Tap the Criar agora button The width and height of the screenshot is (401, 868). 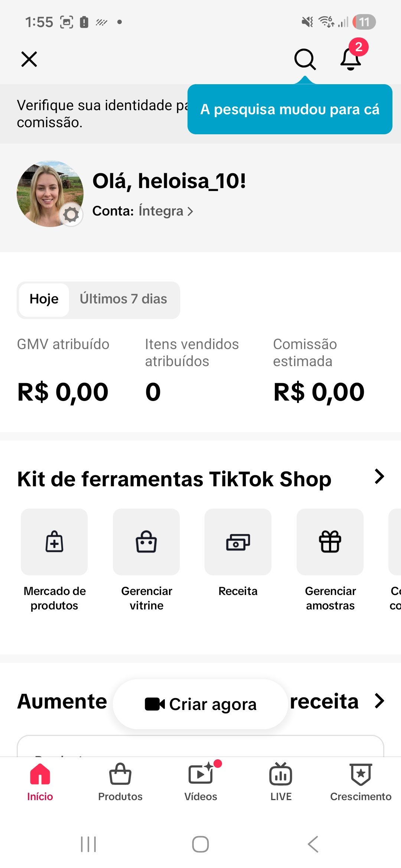[x=200, y=704]
